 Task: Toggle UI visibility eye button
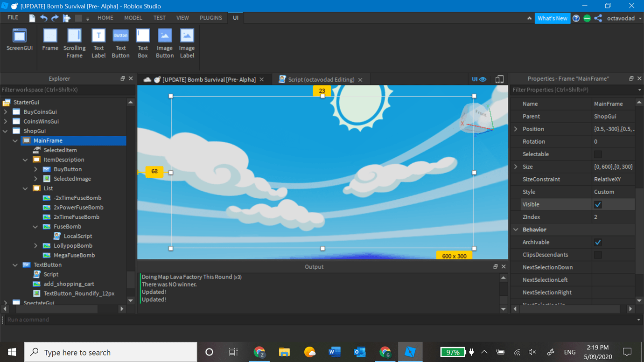point(479,79)
